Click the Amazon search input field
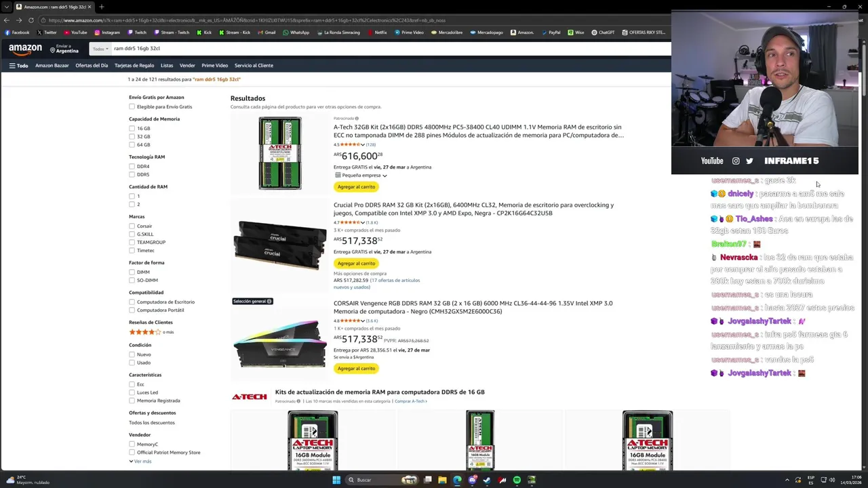868x488 pixels. pyautogui.click(x=390, y=49)
